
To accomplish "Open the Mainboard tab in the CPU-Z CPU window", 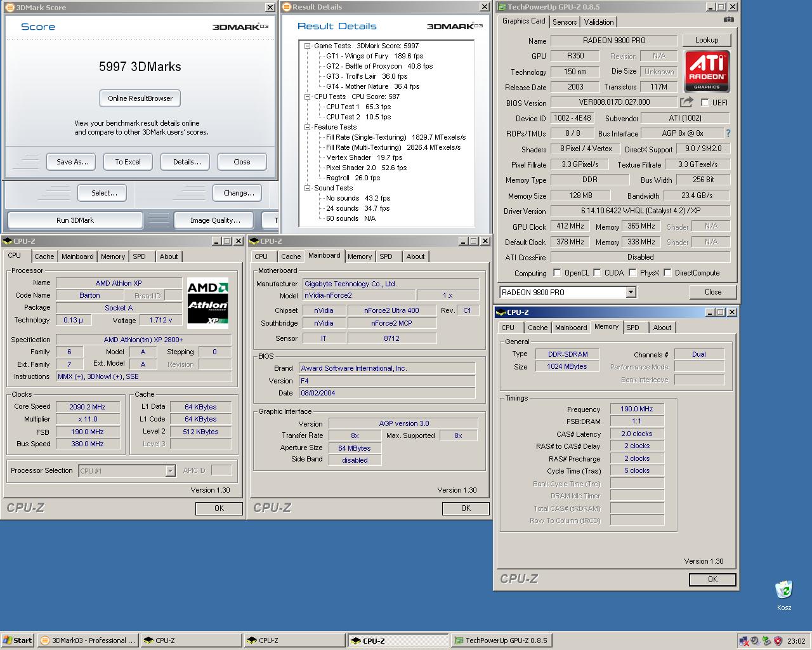I will (77, 256).
